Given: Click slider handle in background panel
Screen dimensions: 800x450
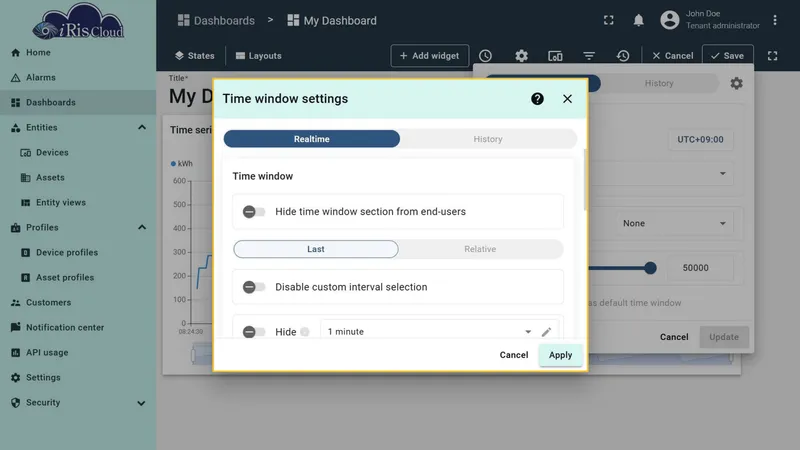Looking at the screenshot, I should [x=650, y=268].
